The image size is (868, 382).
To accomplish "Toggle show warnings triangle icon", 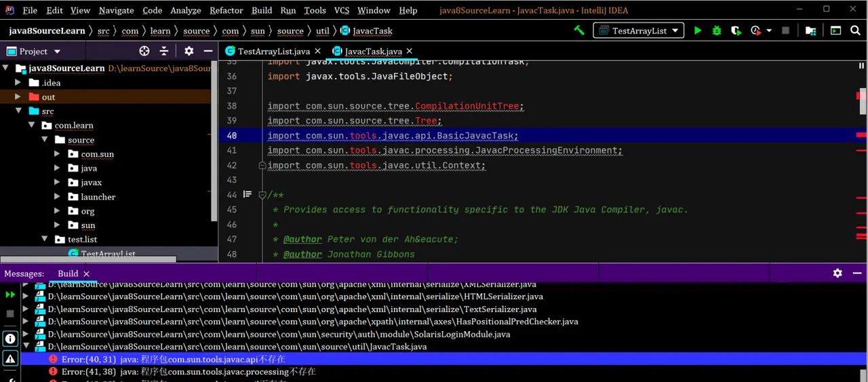I will [10, 358].
